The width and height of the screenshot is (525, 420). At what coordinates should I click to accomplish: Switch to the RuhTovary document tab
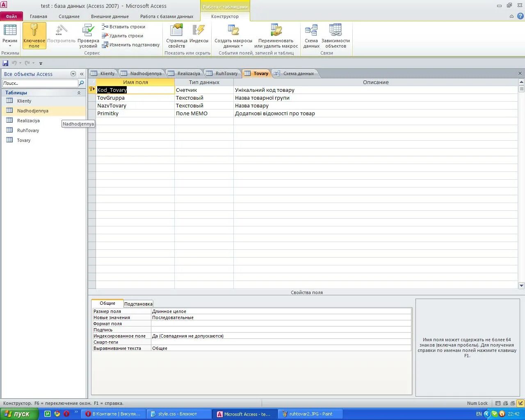(x=222, y=73)
